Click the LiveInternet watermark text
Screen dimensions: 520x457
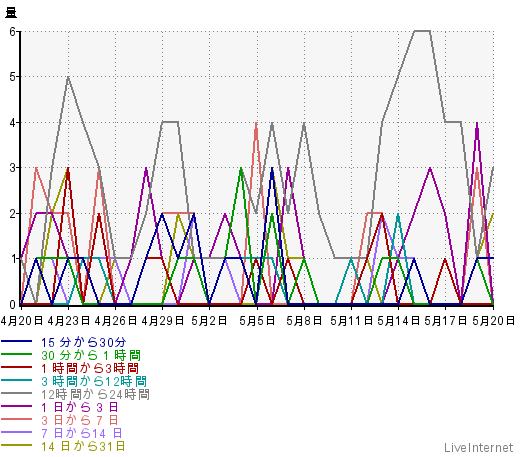tap(479, 448)
